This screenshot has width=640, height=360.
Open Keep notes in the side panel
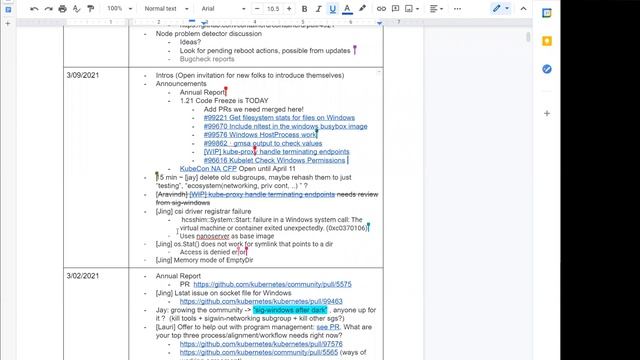[547, 41]
